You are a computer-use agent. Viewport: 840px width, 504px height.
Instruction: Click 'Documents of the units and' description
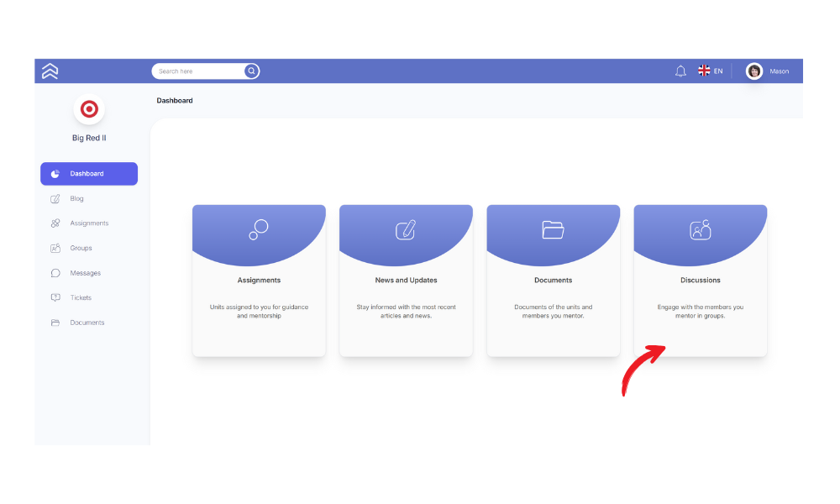click(x=554, y=307)
